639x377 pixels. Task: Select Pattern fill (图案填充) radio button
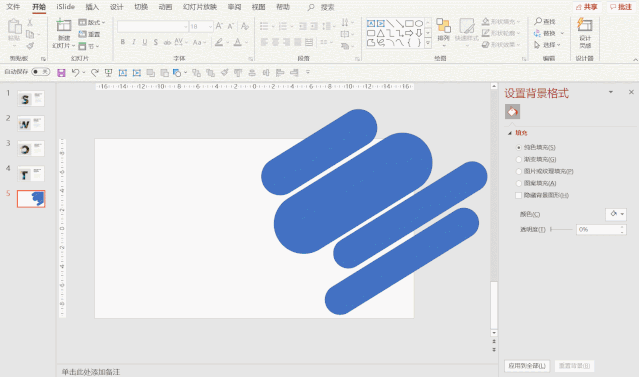pos(519,183)
